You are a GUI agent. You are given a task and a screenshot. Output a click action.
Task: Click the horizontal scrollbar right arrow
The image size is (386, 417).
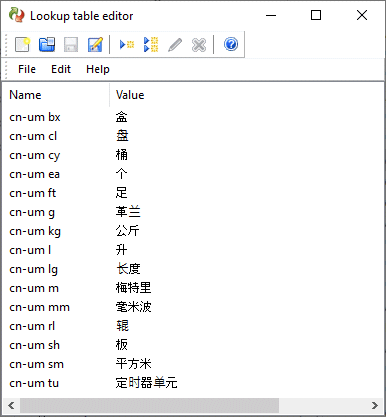coord(375,405)
